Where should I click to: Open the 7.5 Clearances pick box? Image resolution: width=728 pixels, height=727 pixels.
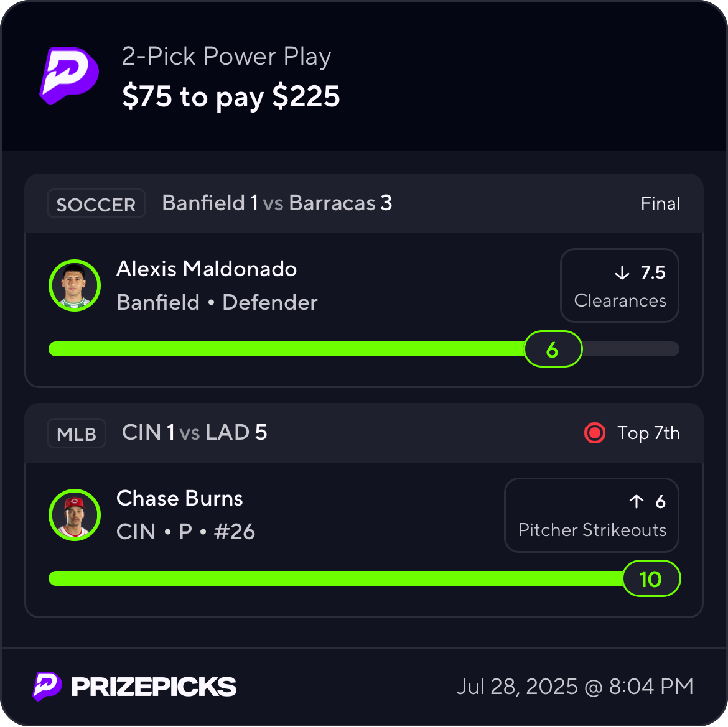[620, 285]
